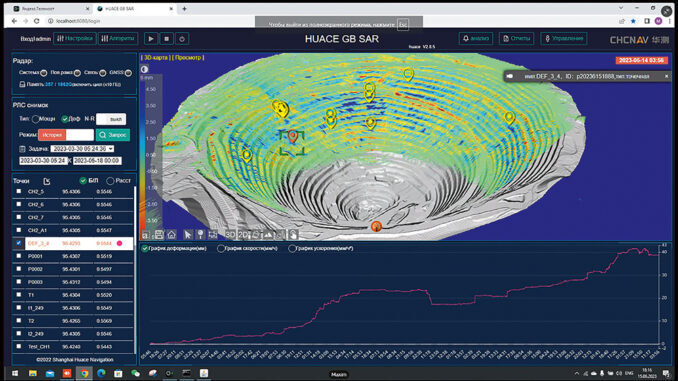
Task: Click the green Запрос query button
Action: pos(113,135)
